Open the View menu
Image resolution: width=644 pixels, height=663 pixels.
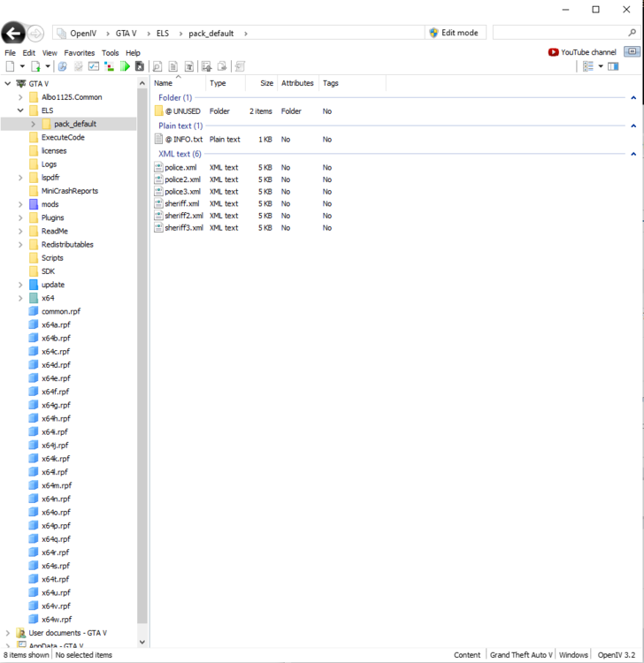click(50, 53)
